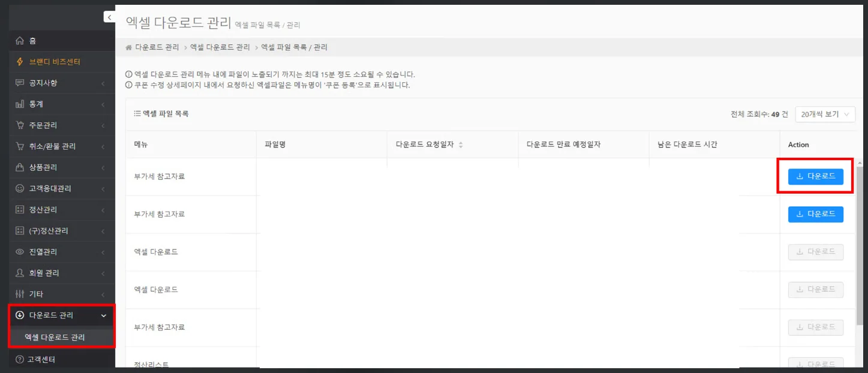
Task: Open the 20개씩 보기 page size dropdown
Action: point(825,114)
